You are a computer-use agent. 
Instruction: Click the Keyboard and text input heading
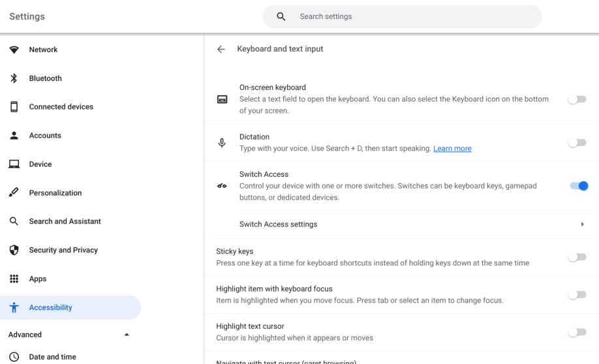point(280,49)
